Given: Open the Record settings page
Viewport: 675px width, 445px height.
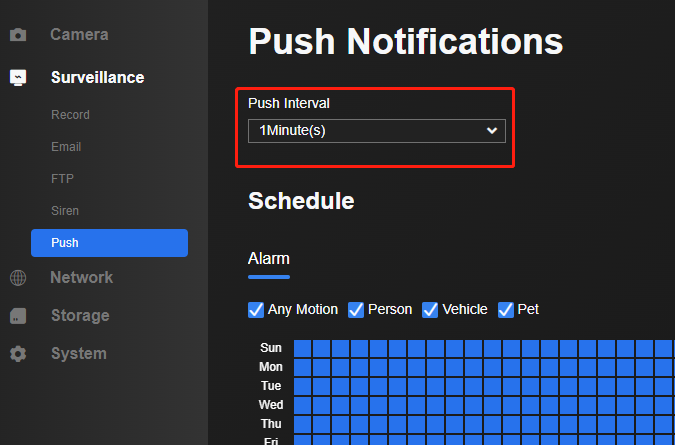Looking at the screenshot, I should (x=70, y=115).
